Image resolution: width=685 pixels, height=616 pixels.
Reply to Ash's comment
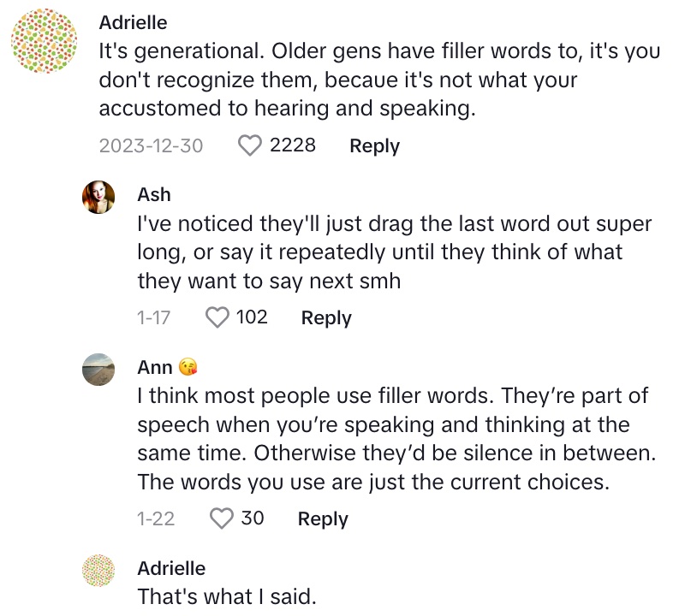pyautogui.click(x=326, y=317)
